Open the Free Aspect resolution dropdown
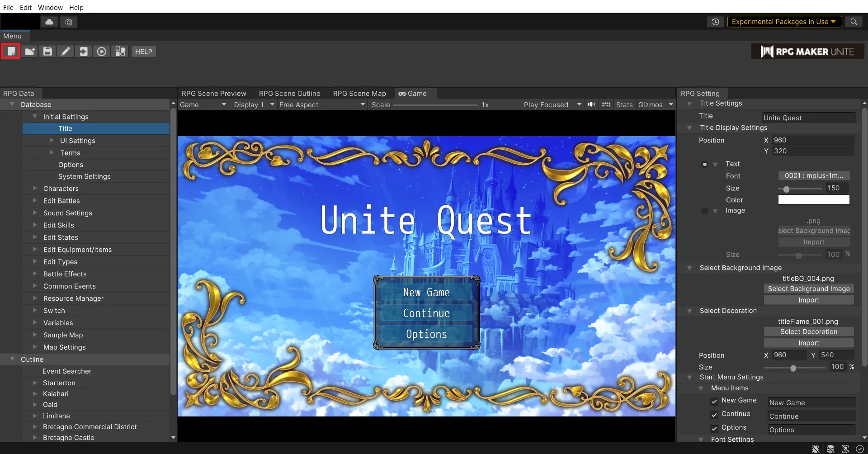 tap(321, 104)
